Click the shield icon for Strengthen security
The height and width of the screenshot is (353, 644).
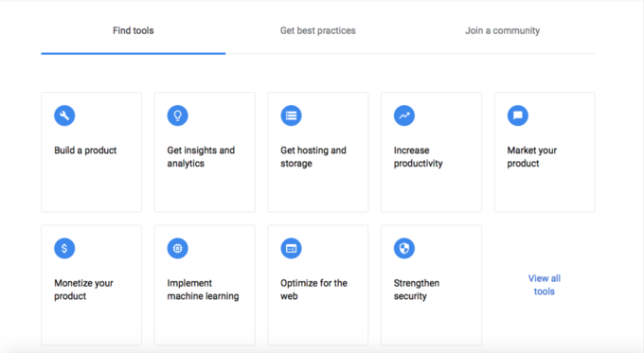(404, 248)
